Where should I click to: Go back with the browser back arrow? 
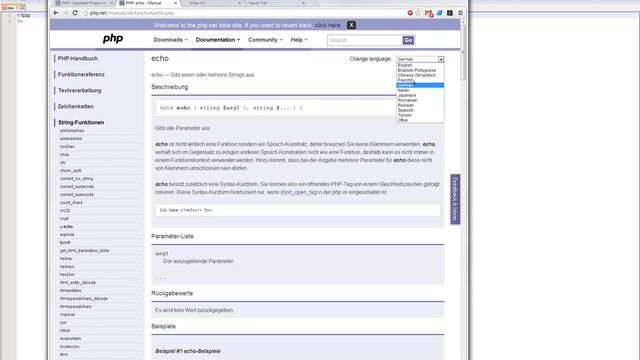[56, 13]
